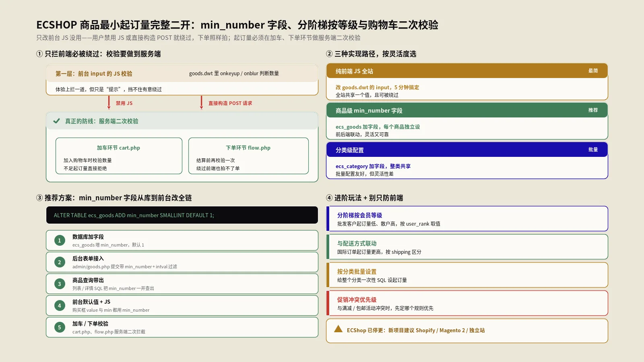644x362 pixels.
Task: Click ecs_goods 加字段，每个商品独立设 text
Action: pyautogui.click(x=378, y=127)
